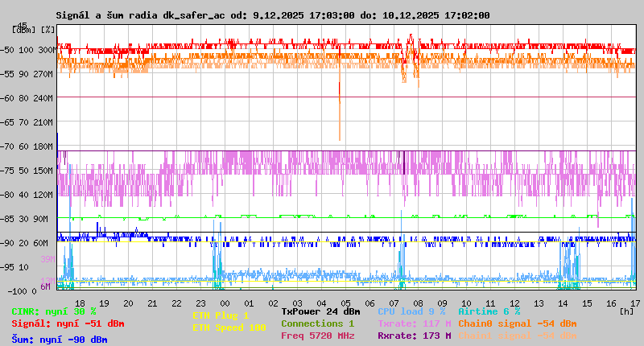The width and height of the screenshot is (644, 346).
Task: Click the '-95 10' y-axis label
Action: [x=14, y=267]
